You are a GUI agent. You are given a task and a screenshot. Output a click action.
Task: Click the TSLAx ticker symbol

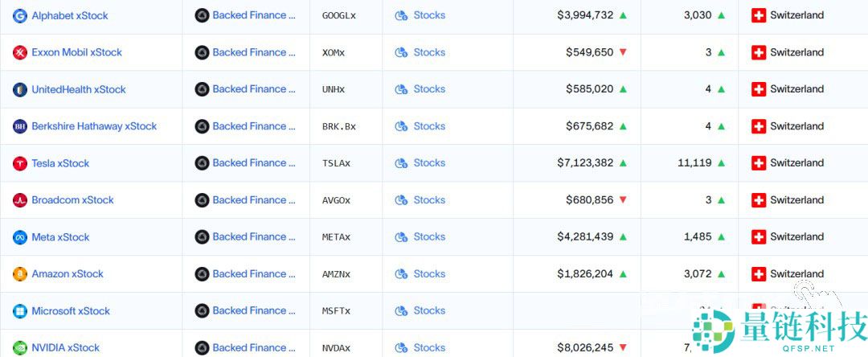click(336, 163)
